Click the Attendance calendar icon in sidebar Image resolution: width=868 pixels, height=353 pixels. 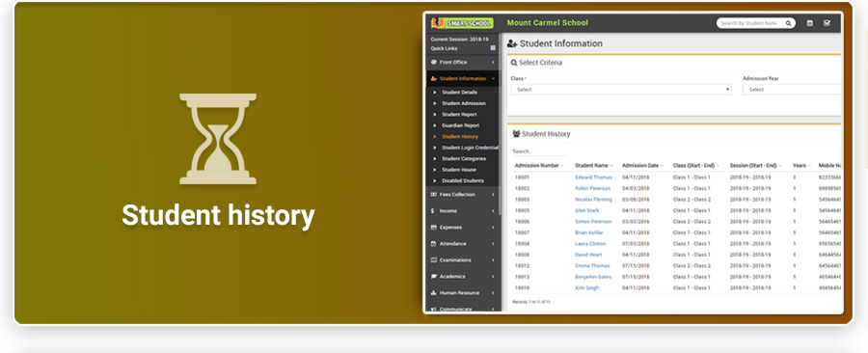433,244
